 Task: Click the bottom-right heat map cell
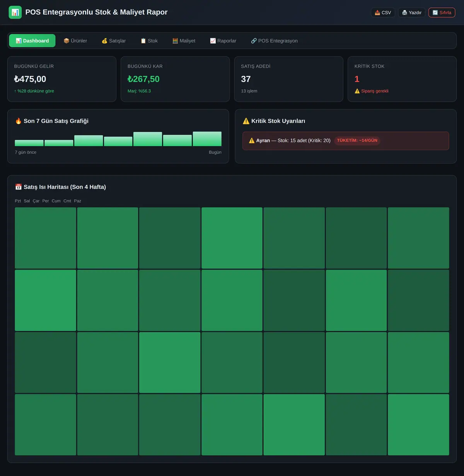coord(418,425)
